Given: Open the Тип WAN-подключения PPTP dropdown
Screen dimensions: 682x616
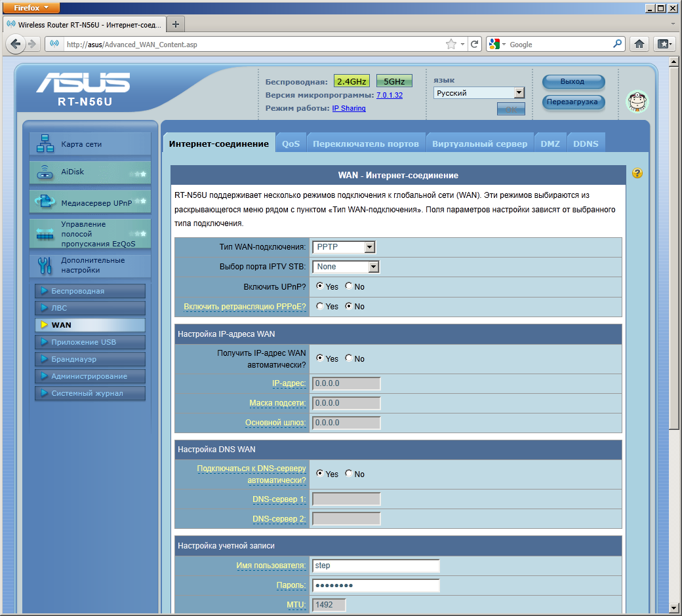Looking at the screenshot, I should (344, 247).
